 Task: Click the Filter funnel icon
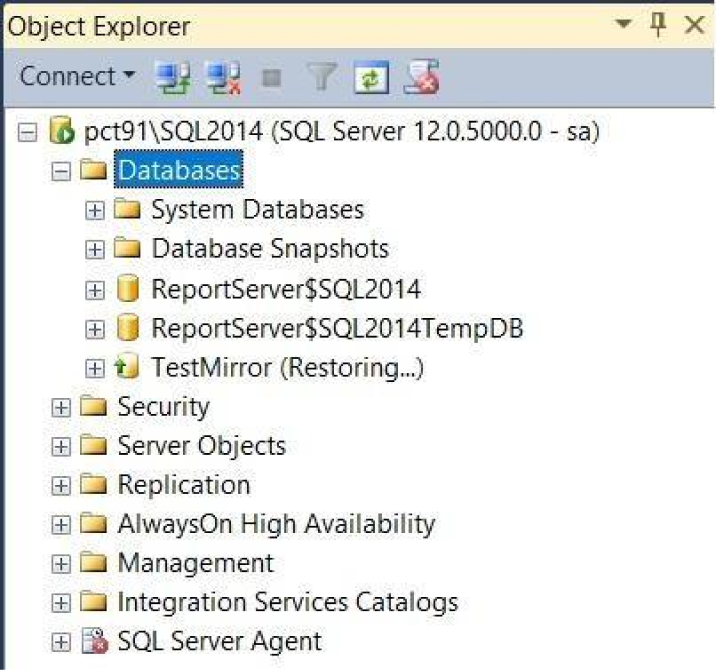[322, 76]
